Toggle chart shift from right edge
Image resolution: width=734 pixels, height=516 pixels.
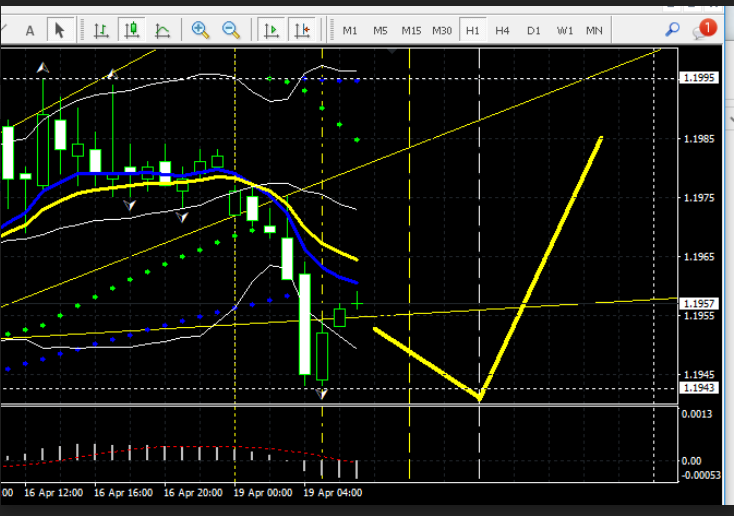(x=302, y=30)
